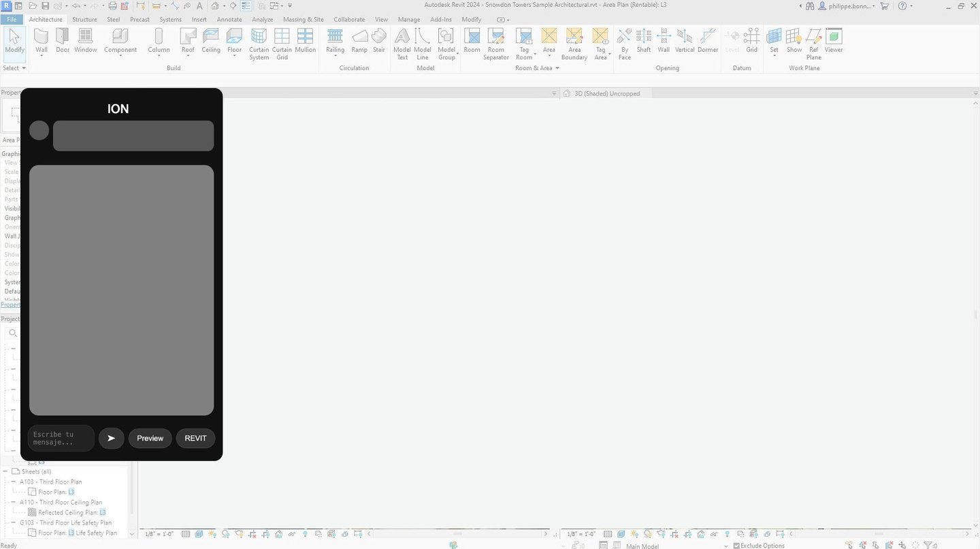Switch to the Collaborate tab

pyautogui.click(x=349, y=19)
